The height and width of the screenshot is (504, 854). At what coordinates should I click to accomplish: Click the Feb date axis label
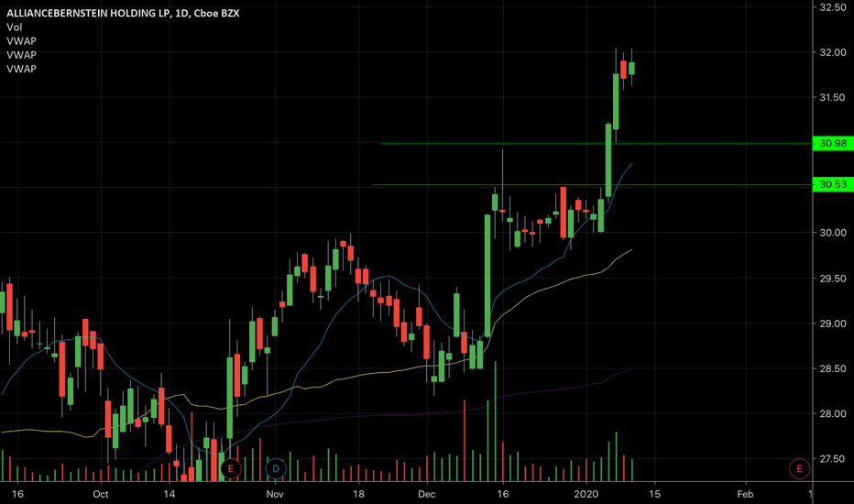(x=745, y=494)
